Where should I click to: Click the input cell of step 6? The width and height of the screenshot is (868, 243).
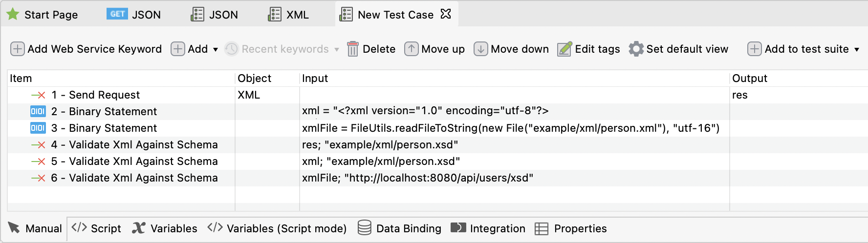click(x=417, y=178)
